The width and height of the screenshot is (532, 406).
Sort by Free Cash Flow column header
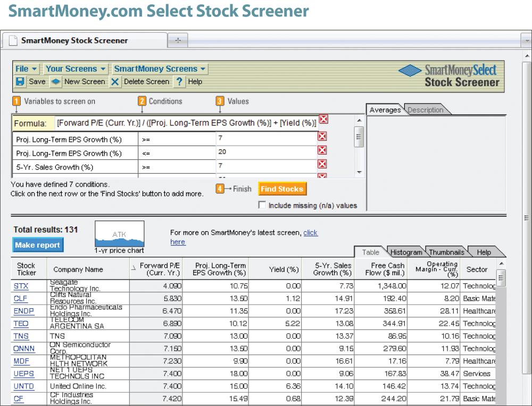(x=381, y=269)
